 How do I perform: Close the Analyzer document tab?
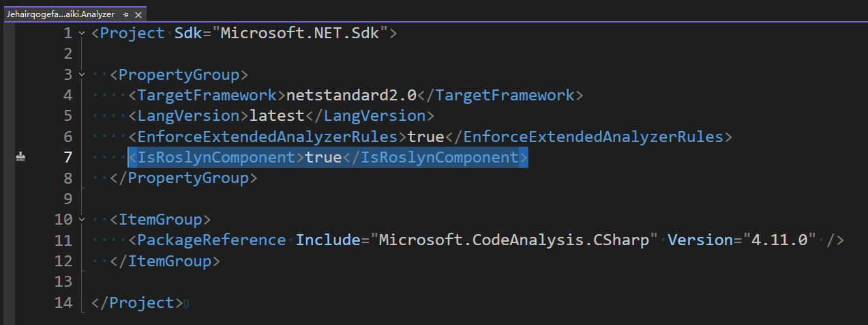pyautogui.click(x=138, y=14)
